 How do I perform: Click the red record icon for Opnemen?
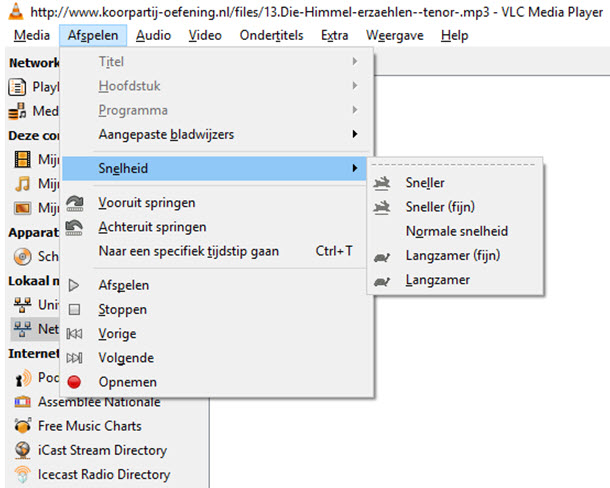coord(74,382)
